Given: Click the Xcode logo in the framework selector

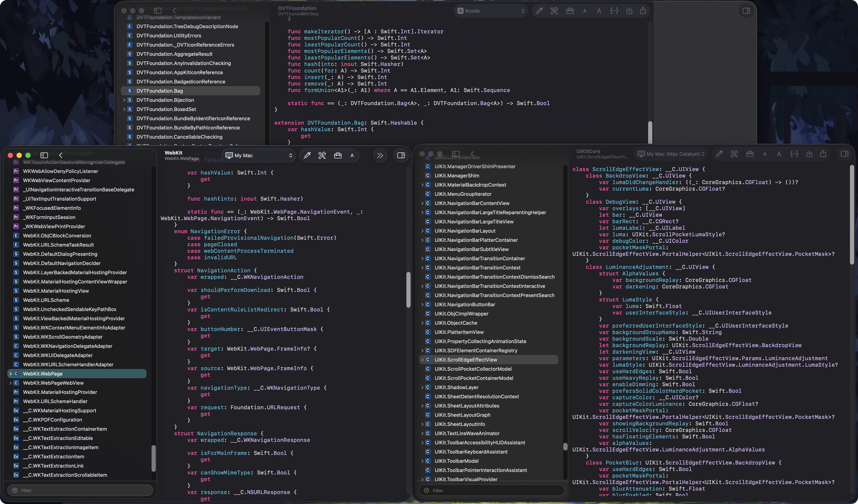Looking at the screenshot, I should (x=460, y=11).
